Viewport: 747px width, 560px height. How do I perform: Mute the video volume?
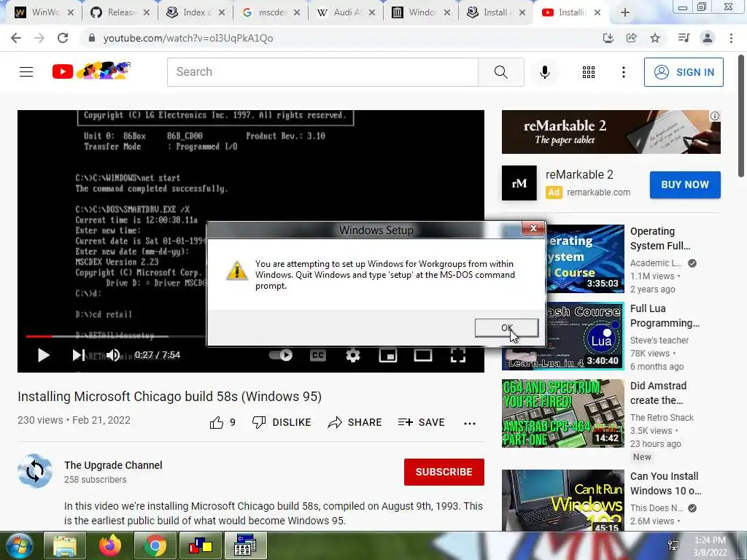[113, 355]
